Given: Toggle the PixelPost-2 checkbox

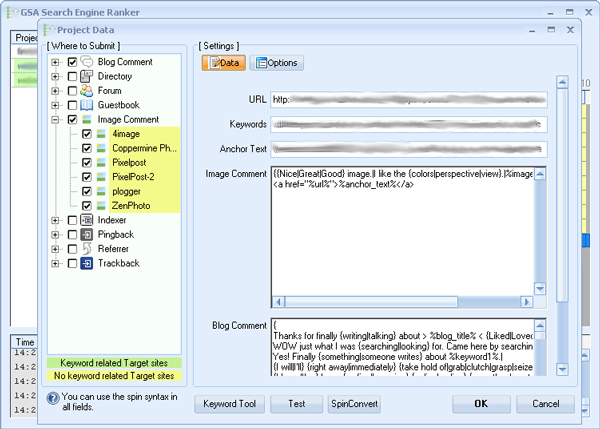Looking at the screenshot, I should (87, 177).
